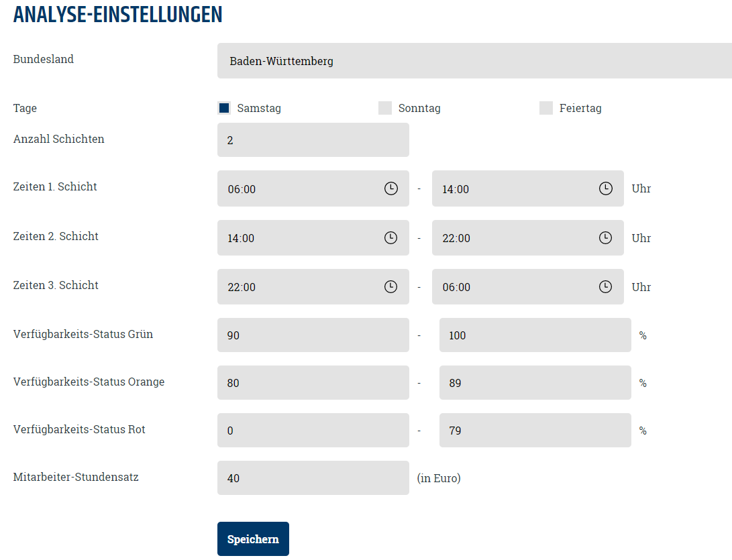Screen dimensions: 732x560
Task: Click the Speichern button
Action: tap(253, 539)
